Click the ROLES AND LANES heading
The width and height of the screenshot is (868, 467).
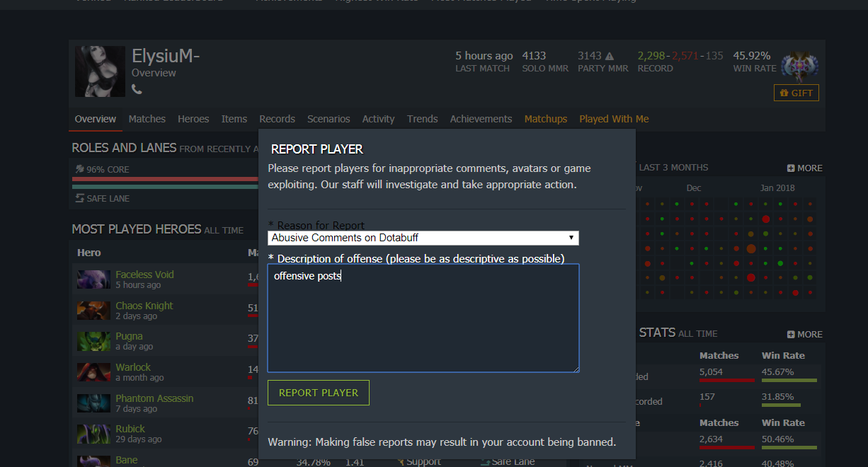pos(124,148)
